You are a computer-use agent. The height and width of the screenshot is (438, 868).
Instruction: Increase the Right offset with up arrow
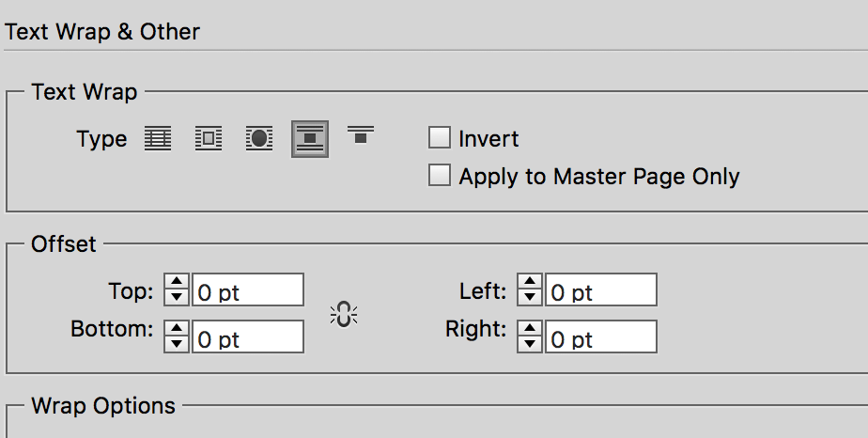tap(530, 330)
